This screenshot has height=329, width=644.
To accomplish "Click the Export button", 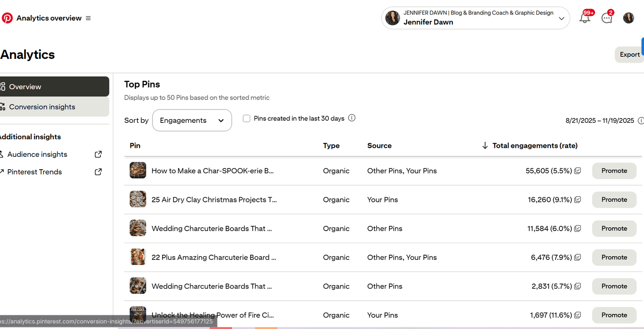I will [629, 55].
